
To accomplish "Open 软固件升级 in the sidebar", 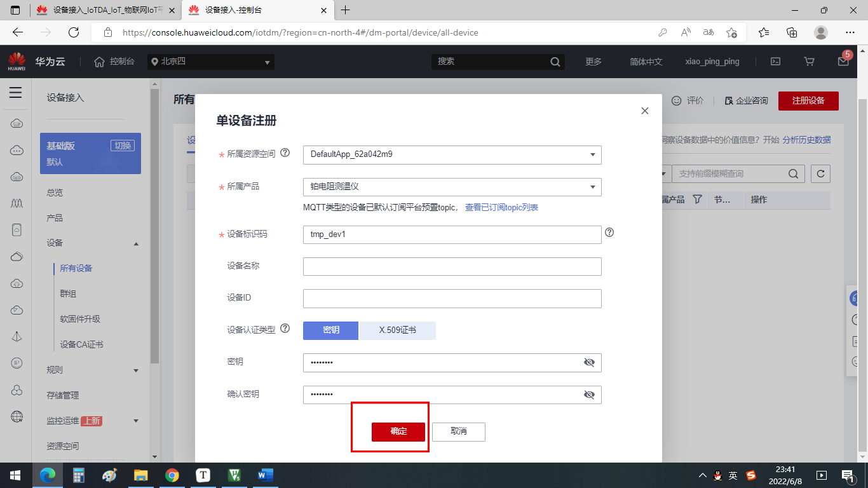I will [80, 319].
